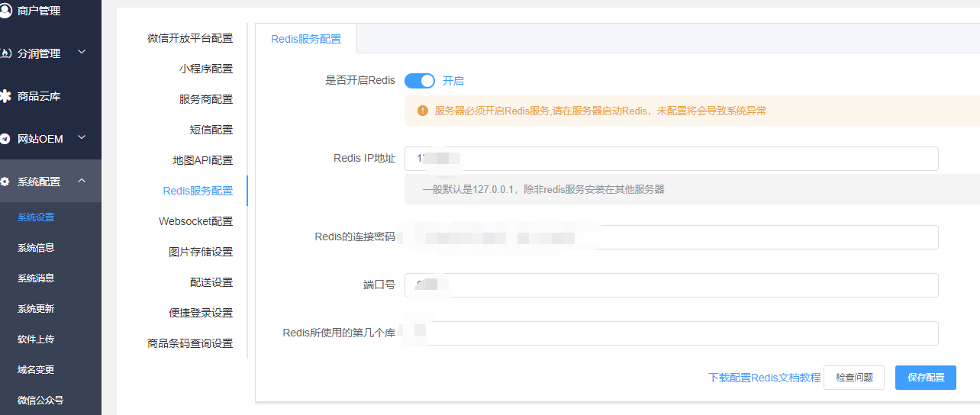Click the 保存配置 button
This screenshot has height=415, width=980.
pos(925,378)
